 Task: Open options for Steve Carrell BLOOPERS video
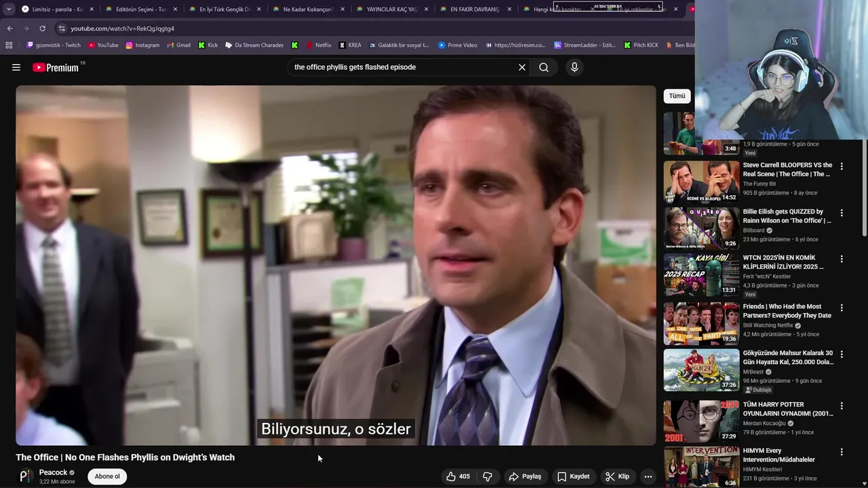tap(842, 166)
